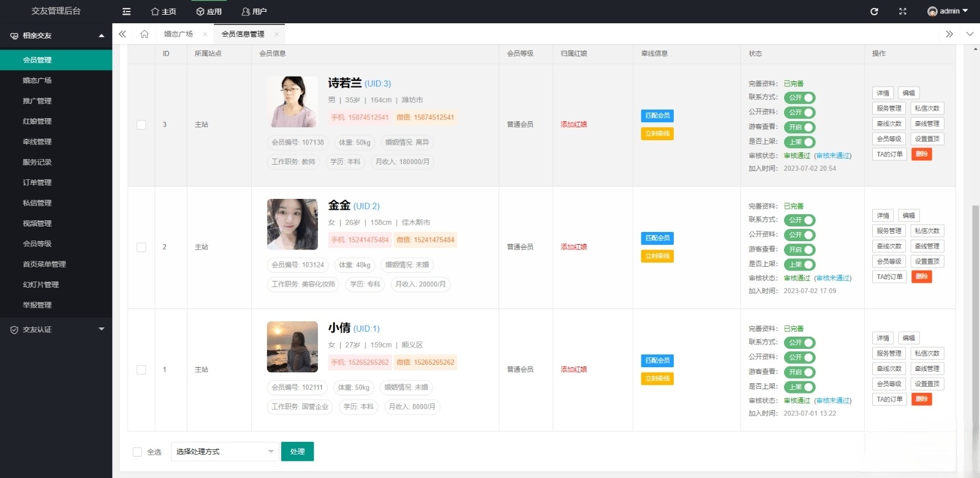Click 设置置顶 for member 小倩
The height and width of the screenshot is (478, 980).
(927, 384)
